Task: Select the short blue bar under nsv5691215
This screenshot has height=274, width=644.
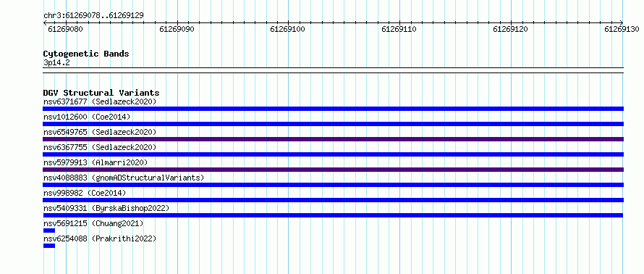Action: point(49,231)
